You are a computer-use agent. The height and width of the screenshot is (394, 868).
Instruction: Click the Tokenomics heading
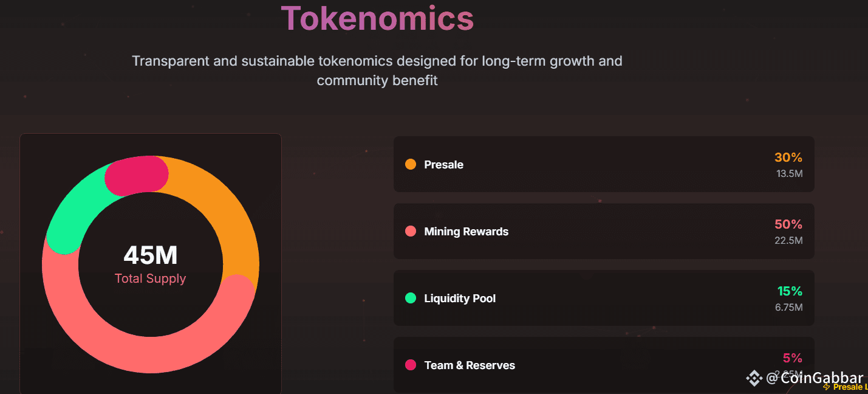(377, 18)
